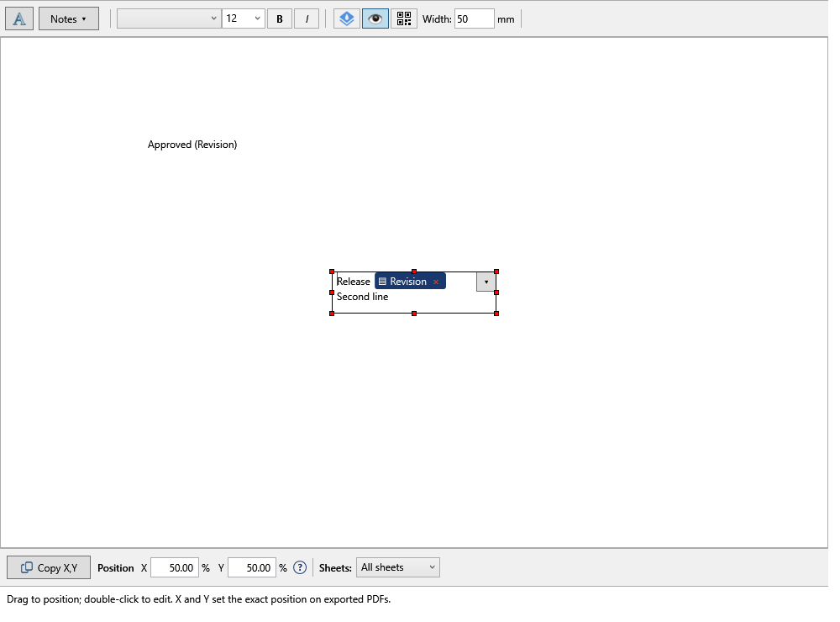Click the text tool 'A' icon
Viewport: 840px width, 622px height.
19,18
